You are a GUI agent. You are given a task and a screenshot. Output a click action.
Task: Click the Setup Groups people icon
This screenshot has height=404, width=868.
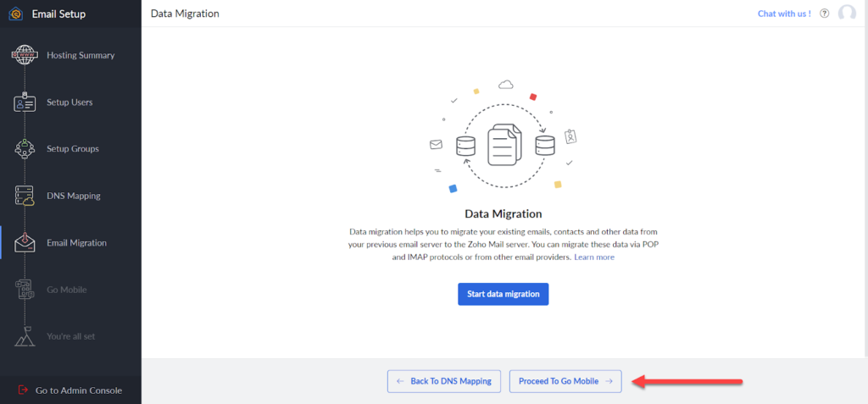(x=25, y=149)
